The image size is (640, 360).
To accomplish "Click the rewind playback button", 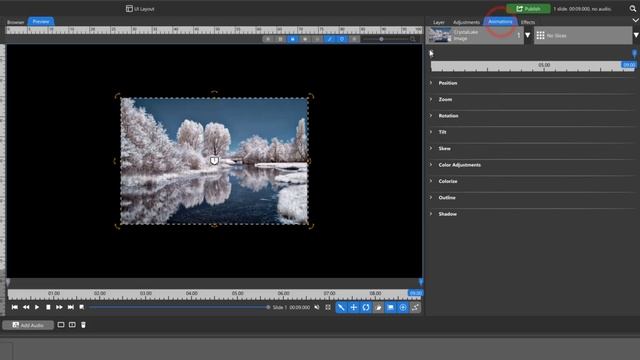I will point(26,307).
